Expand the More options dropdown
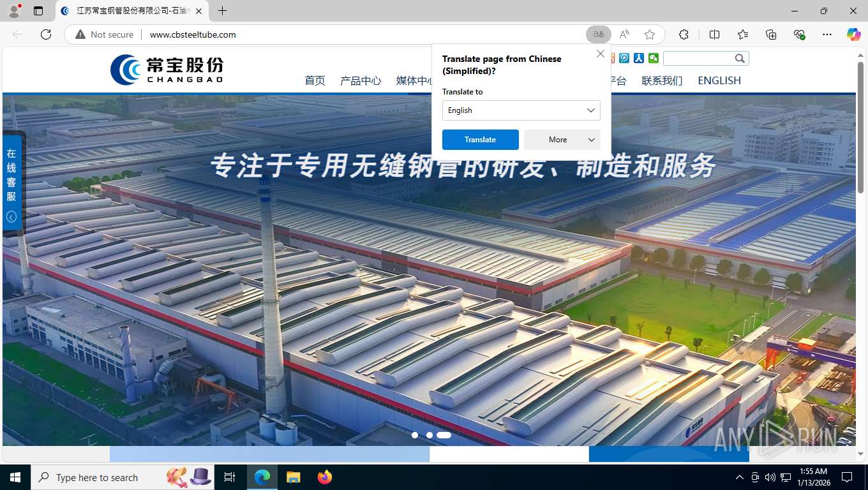Image resolution: width=868 pixels, height=490 pixels. (562, 140)
